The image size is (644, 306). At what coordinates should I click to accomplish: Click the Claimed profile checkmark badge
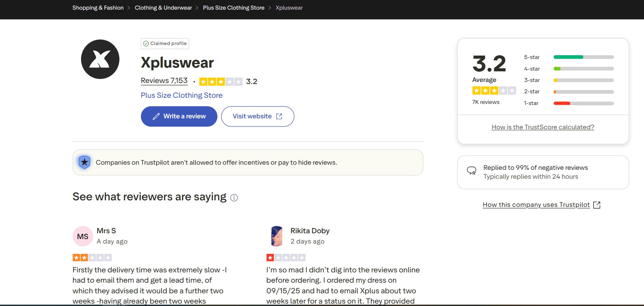[x=165, y=44]
